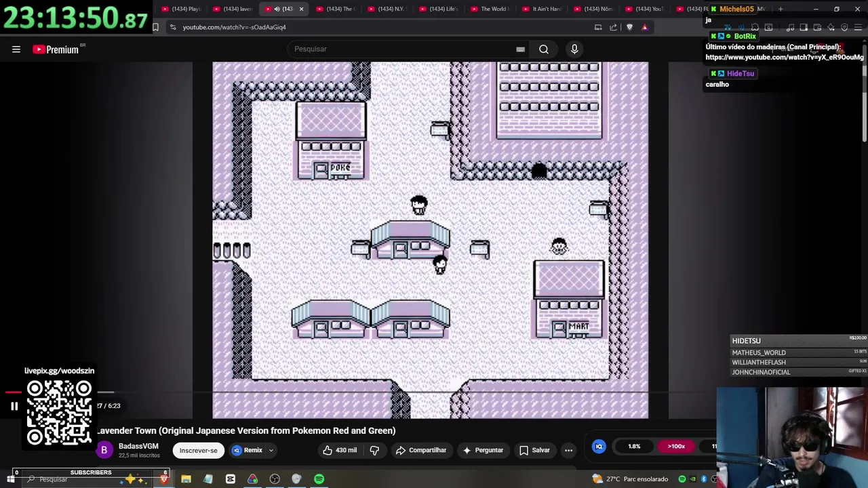Like the video (430 mil)
This screenshot has height=488, width=868.
340,450
